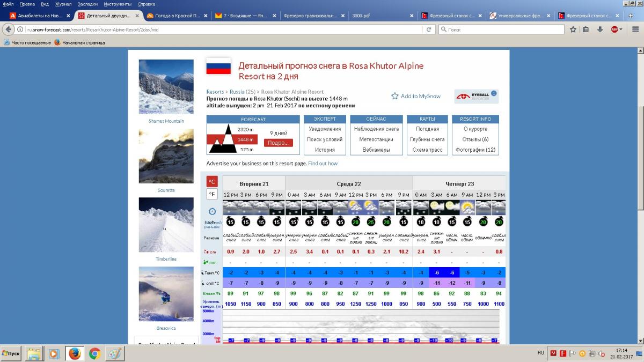644x362 pixels.
Task: Switch to the Авиабилеты tab
Action: 39,16
